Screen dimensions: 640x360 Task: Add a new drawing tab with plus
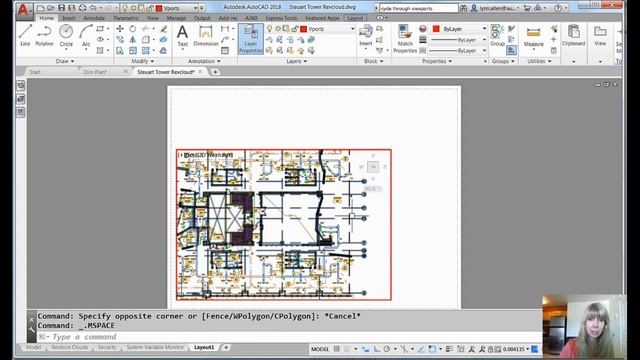[215, 72]
